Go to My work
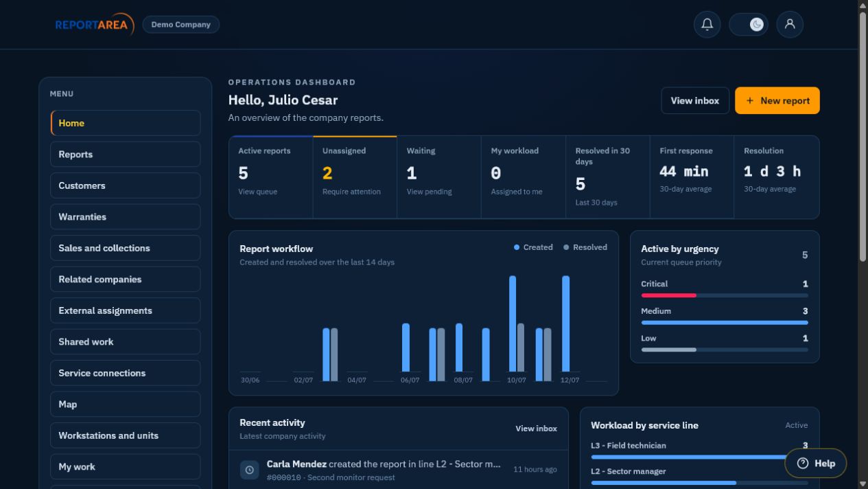 click(x=126, y=467)
